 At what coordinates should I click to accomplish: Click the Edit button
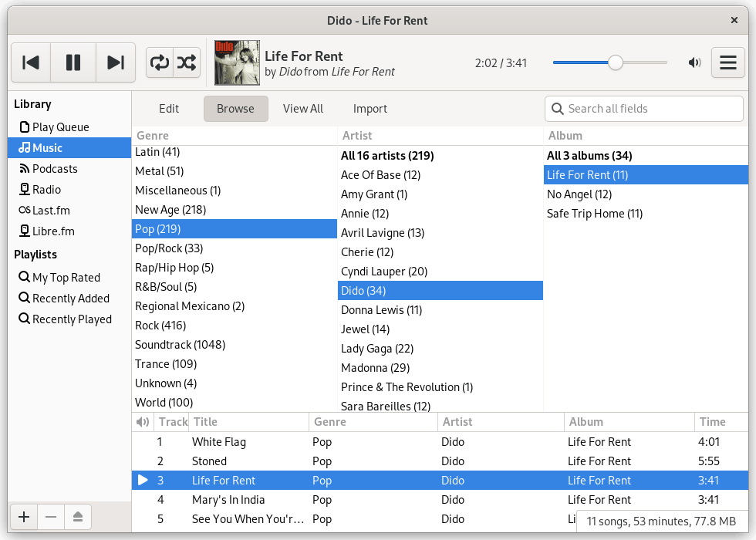(x=168, y=108)
